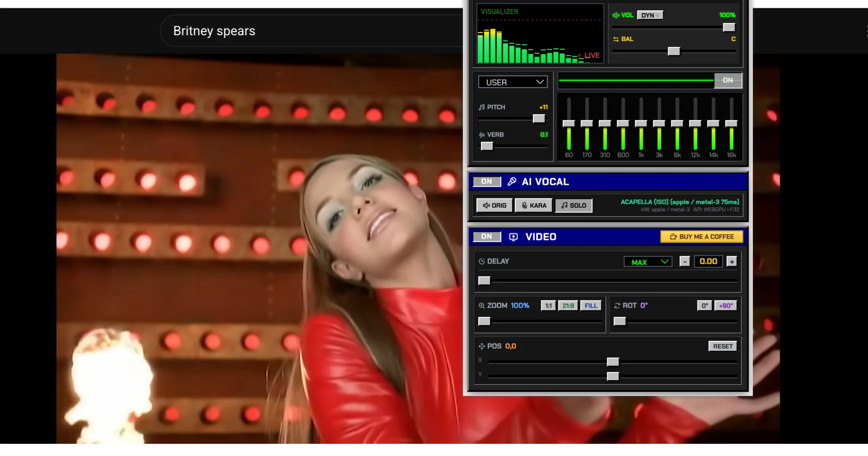Select KARA karaoke mode

[x=534, y=206]
